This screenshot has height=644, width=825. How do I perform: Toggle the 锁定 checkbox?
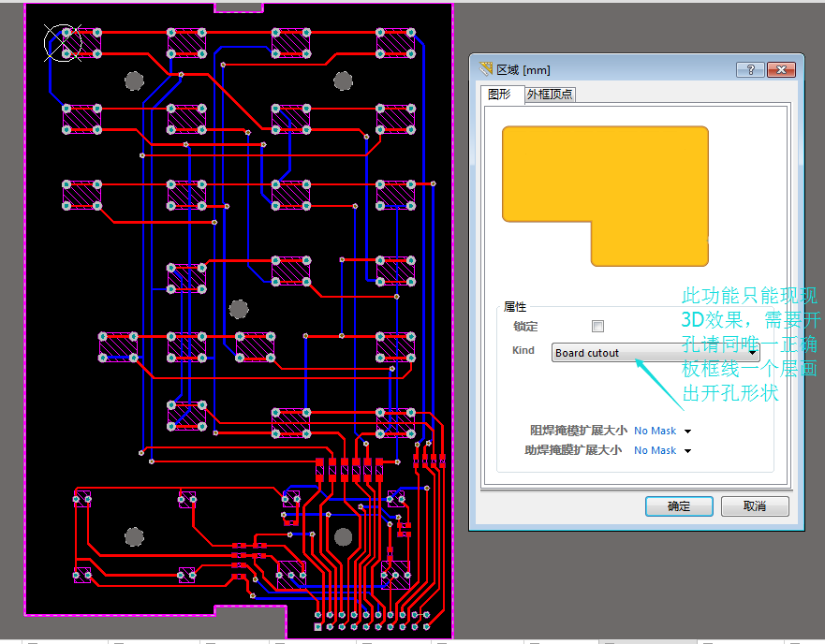tap(598, 326)
